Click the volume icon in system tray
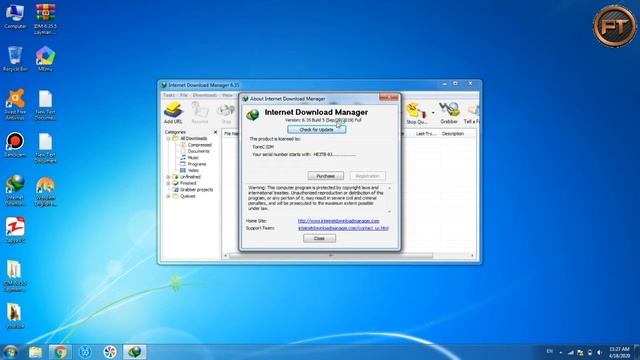This screenshot has height=360, width=640. 599,352
